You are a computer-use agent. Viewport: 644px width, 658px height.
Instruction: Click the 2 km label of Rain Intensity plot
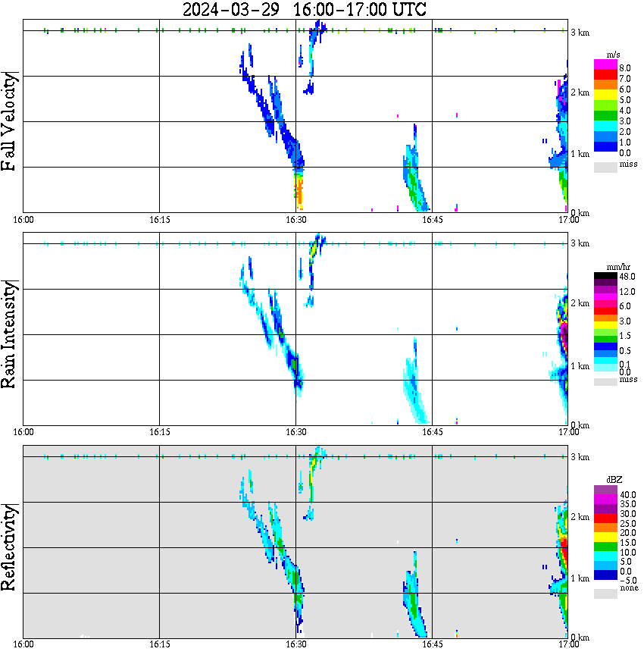580,303
